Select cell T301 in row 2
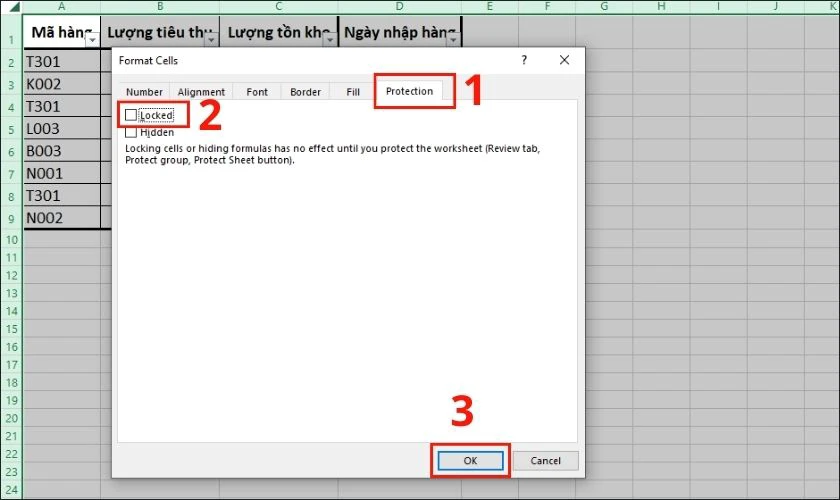The height and width of the screenshot is (500, 840). (x=62, y=62)
